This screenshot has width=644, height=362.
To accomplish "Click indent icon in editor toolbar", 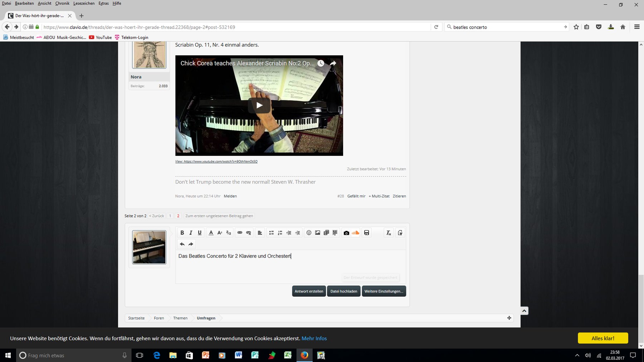I will pos(297,233).
